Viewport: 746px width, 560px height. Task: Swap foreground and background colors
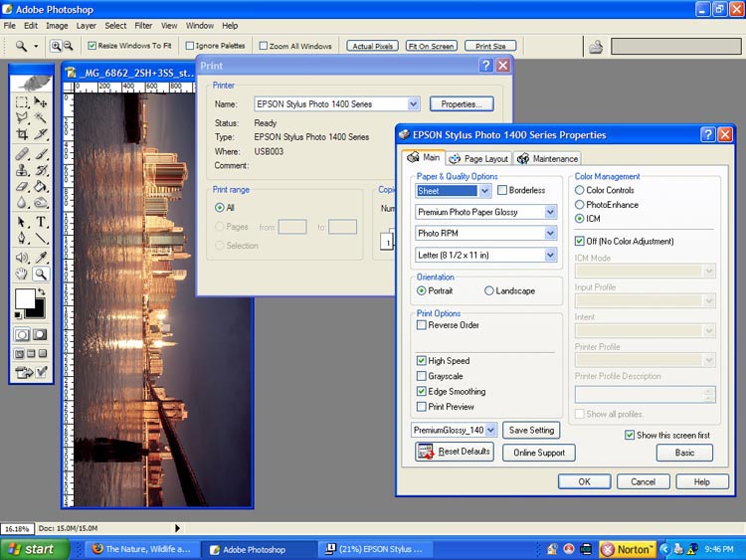[42, 291]
